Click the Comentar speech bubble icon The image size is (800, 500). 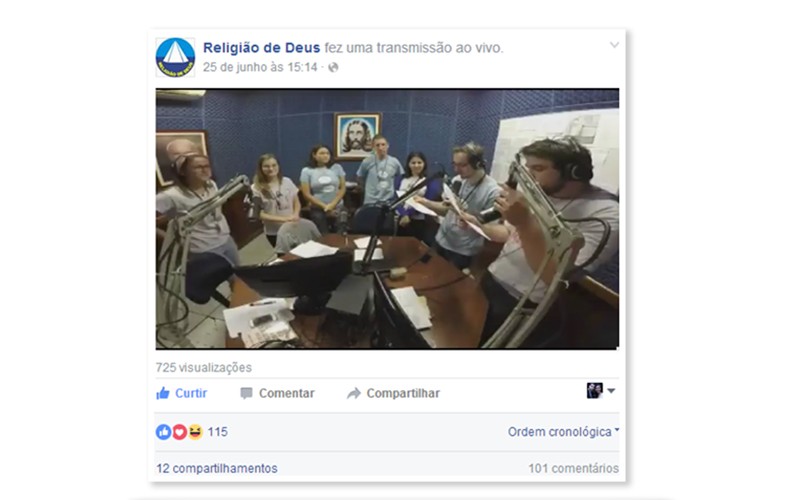pos(246,393)
